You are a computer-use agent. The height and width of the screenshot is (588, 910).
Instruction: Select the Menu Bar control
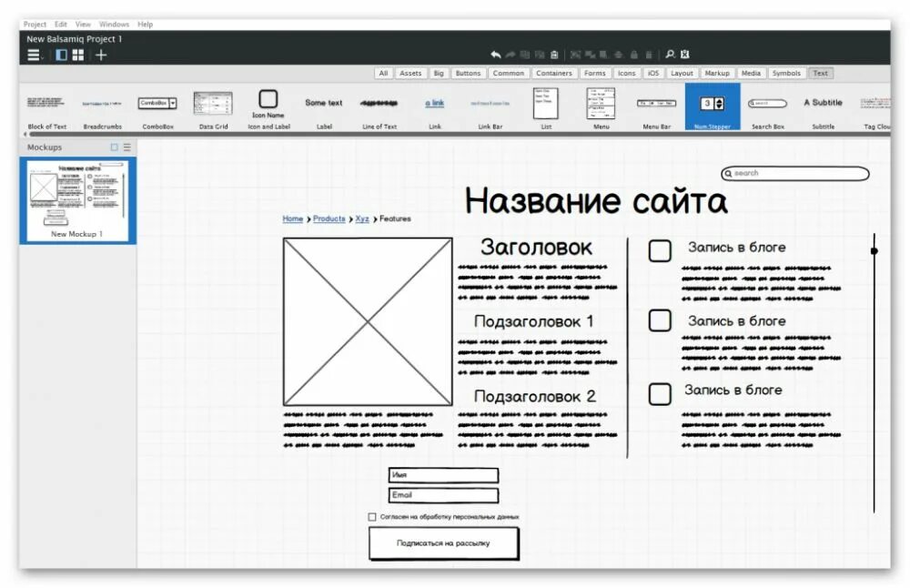tap(656, 108)
